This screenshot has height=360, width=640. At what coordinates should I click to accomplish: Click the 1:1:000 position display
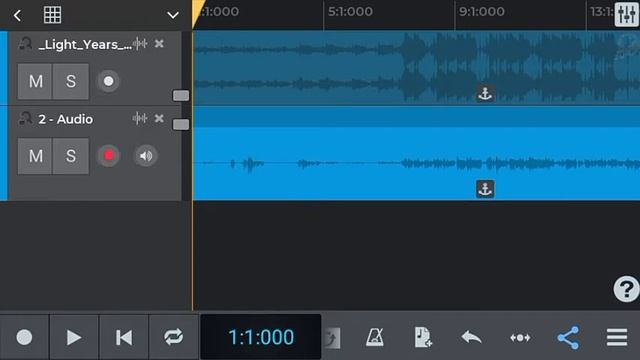click(261, 337)
